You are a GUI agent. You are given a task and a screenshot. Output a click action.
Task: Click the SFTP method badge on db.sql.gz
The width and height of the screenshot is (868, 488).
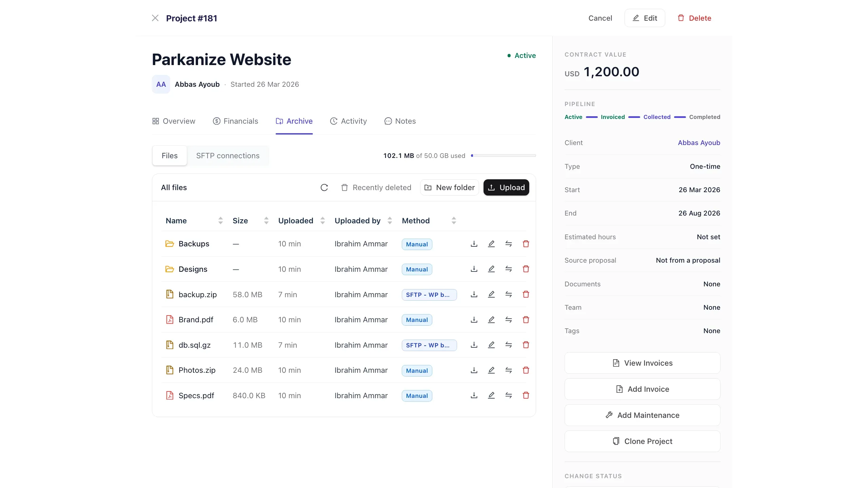(x=429, y=345)
